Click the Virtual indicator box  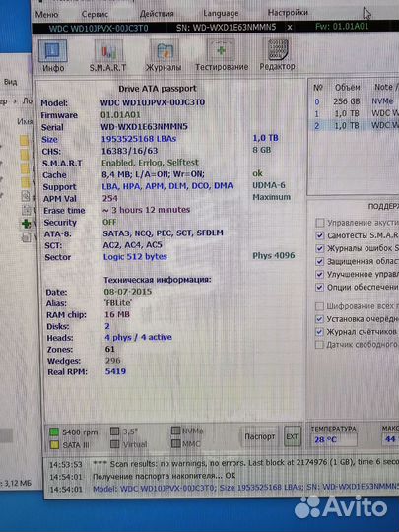click(x=115, y=444)
